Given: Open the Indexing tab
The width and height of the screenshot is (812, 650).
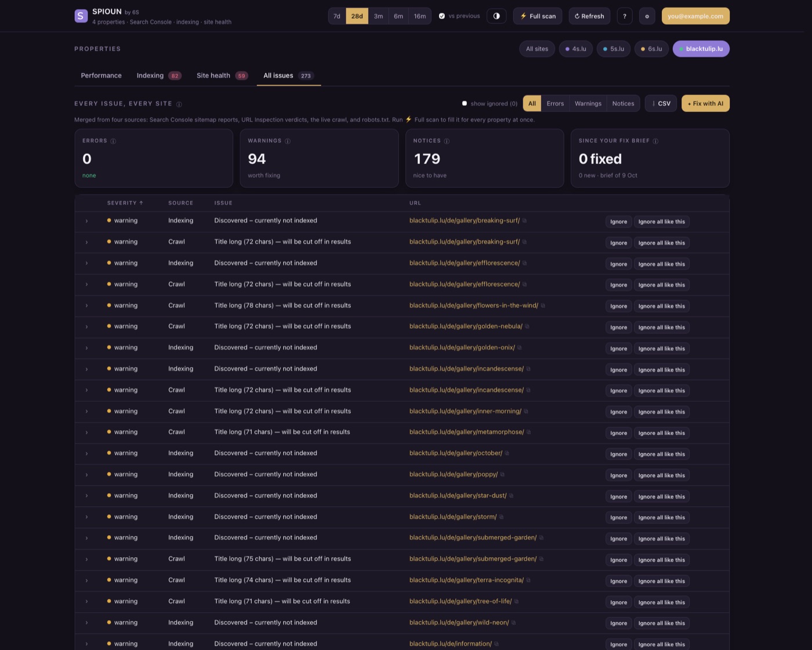Looking at the screenshot, I should pyautogui.click(x=159, y=75).
